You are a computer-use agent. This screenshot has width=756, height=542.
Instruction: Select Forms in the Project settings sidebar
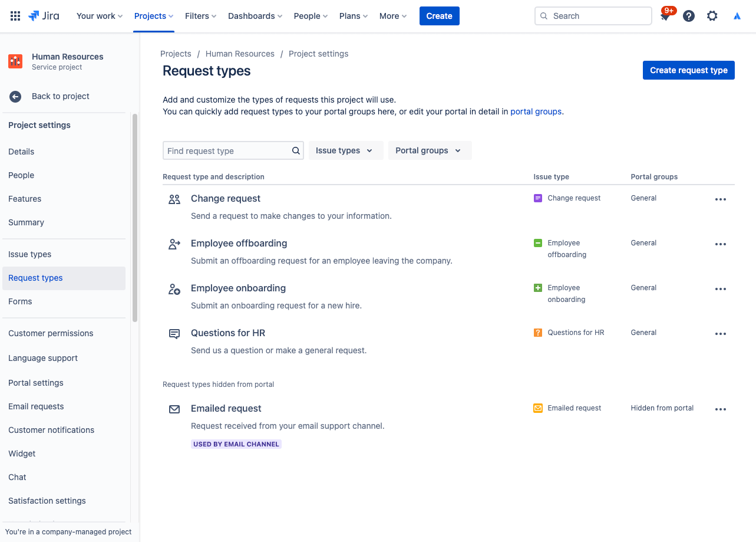20,301
